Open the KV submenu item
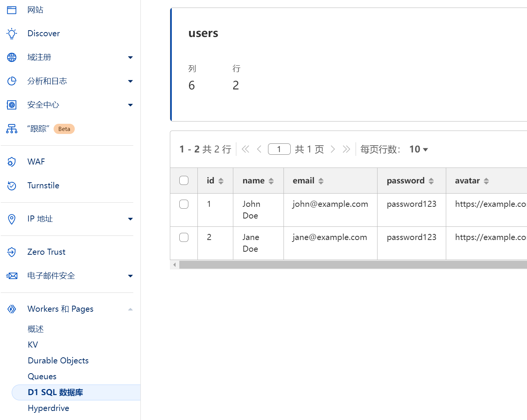Image resolution: width=527 pixels, height=420 pixels. (x=33, y=345)
